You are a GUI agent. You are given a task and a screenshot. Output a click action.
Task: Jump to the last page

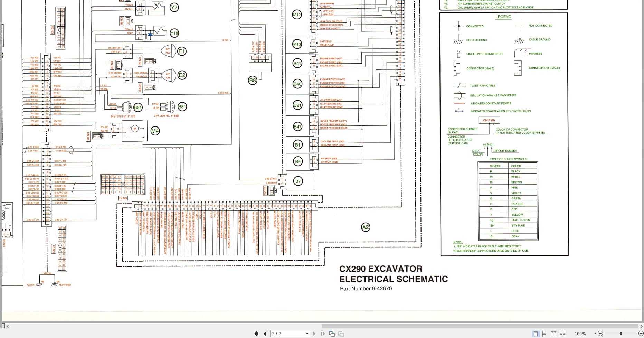(x=323, y=334)
